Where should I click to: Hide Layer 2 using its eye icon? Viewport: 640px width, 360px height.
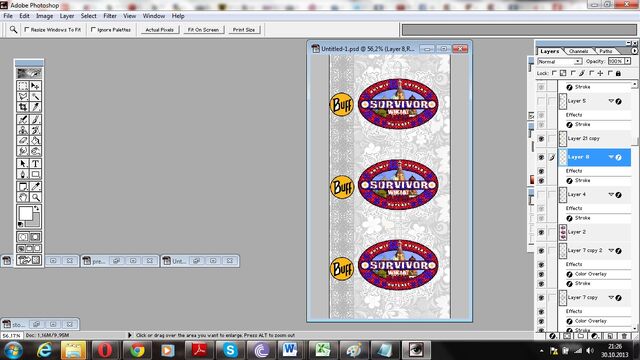tap(541, 232)
